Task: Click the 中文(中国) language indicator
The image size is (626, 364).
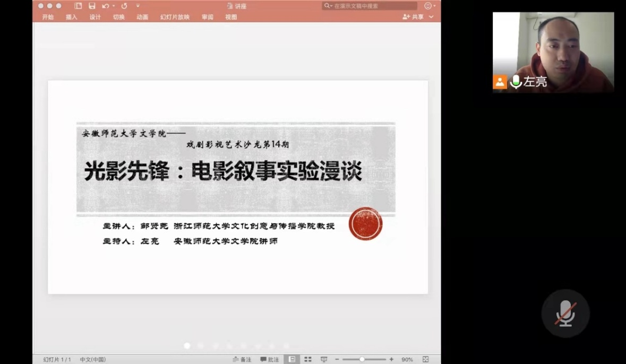Action: pos(93,359)
